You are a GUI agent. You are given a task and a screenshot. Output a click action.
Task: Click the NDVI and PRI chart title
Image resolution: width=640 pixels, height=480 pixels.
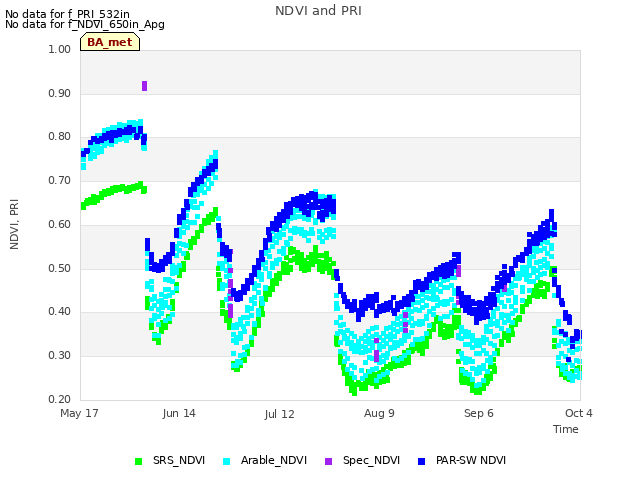click(318, 11)
